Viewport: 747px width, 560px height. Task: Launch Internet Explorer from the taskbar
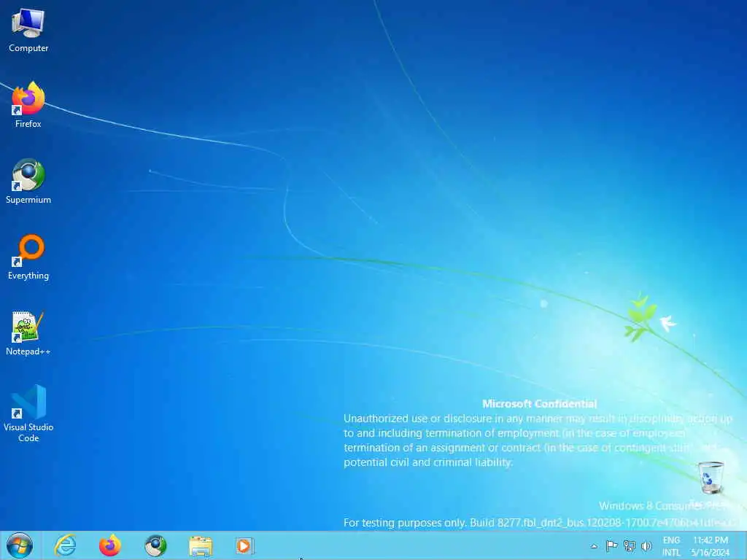click(65, 545)
